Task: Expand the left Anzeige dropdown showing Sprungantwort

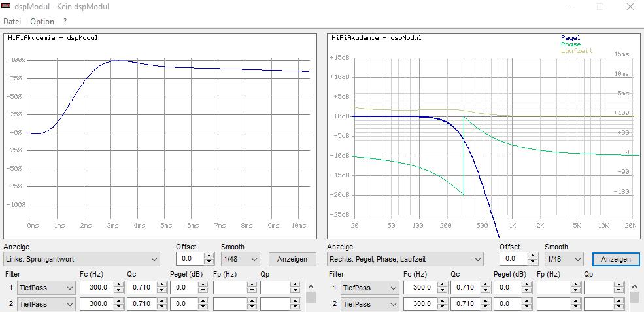Action: tap(81, 259)
